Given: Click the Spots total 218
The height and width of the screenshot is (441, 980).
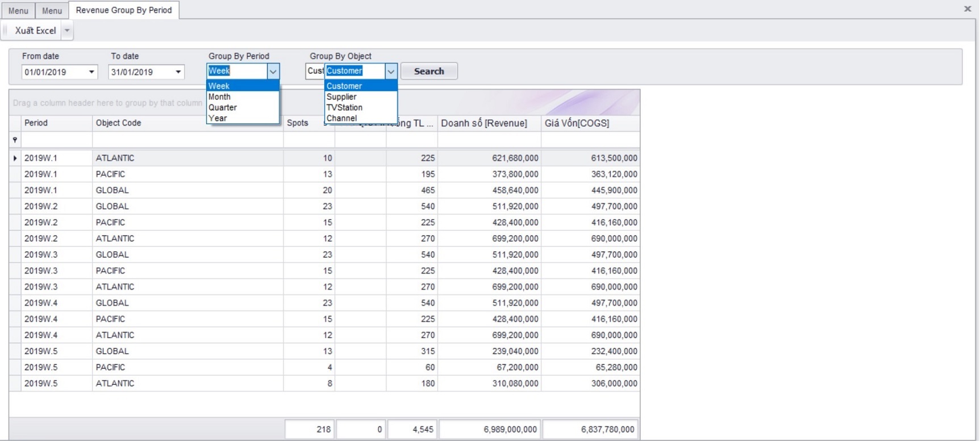Looking at the screenshot, I should click(310, 429).
